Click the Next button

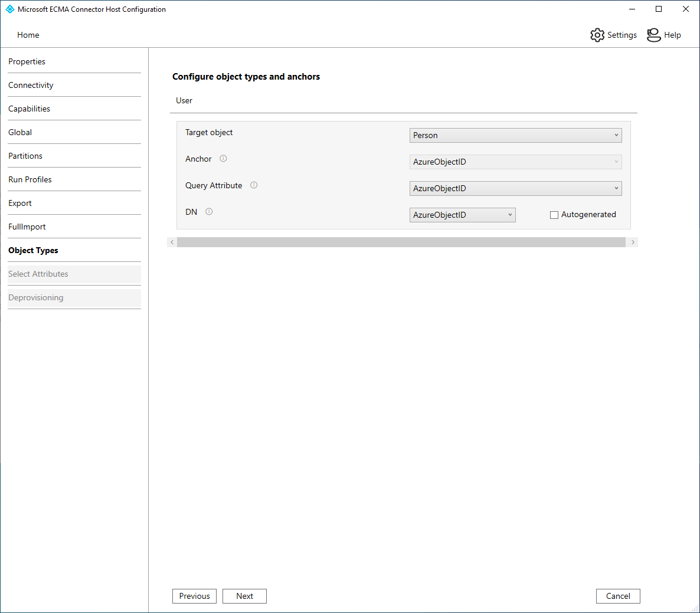[244, 596]
